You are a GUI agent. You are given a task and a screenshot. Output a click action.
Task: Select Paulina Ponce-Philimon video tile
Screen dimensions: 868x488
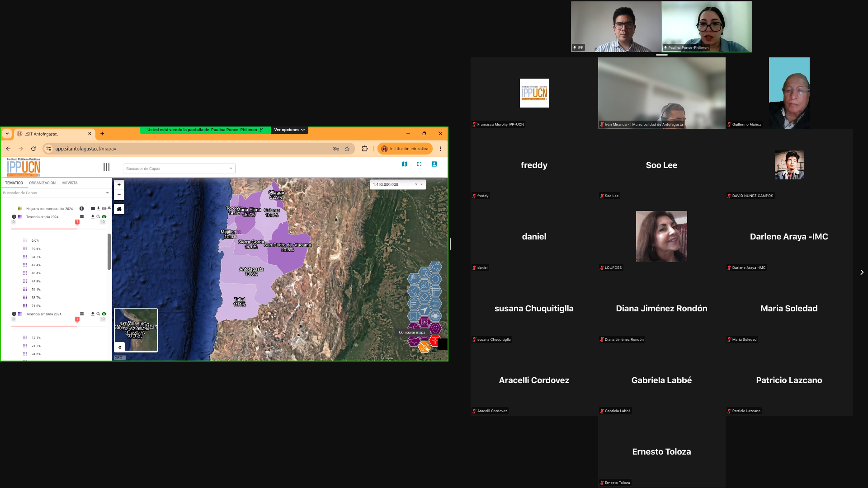point(707,27)
